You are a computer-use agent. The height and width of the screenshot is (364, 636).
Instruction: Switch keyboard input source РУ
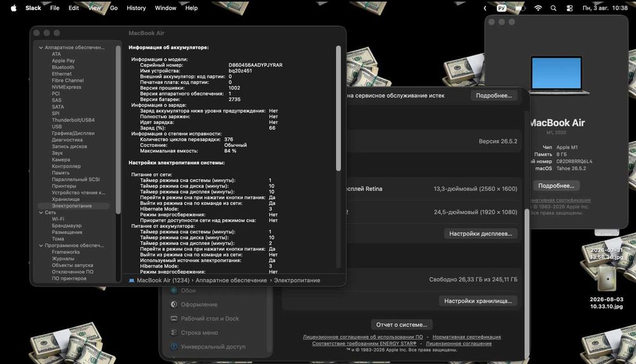[x=502, y=8]
